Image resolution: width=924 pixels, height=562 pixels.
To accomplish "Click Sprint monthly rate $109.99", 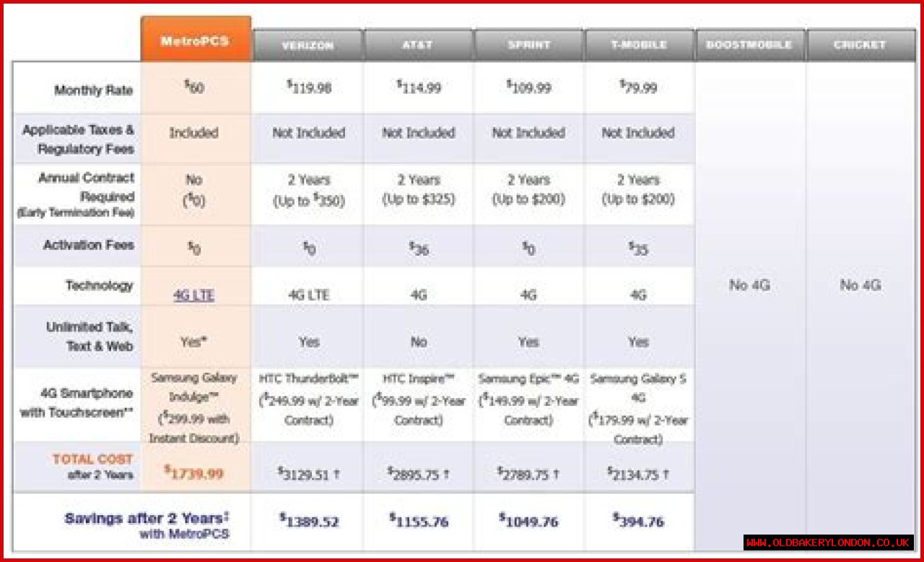I will pyautogui.click(x=528, y=88).
